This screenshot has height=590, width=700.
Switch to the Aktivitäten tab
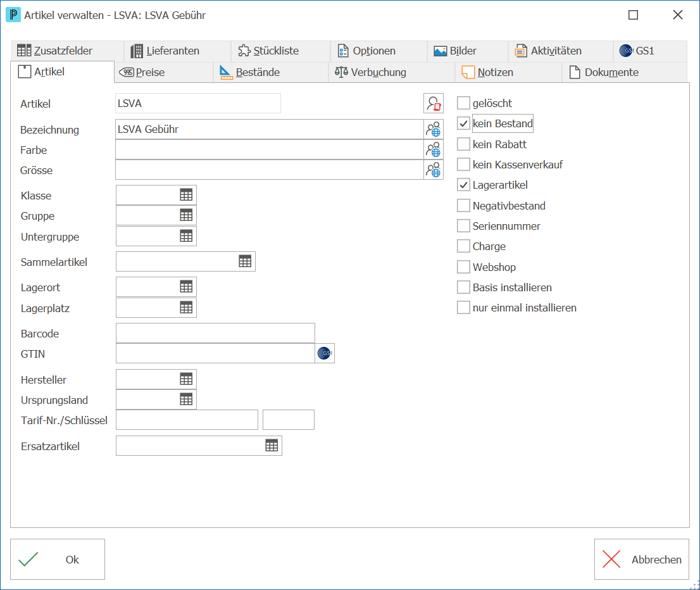click(560, 51)
